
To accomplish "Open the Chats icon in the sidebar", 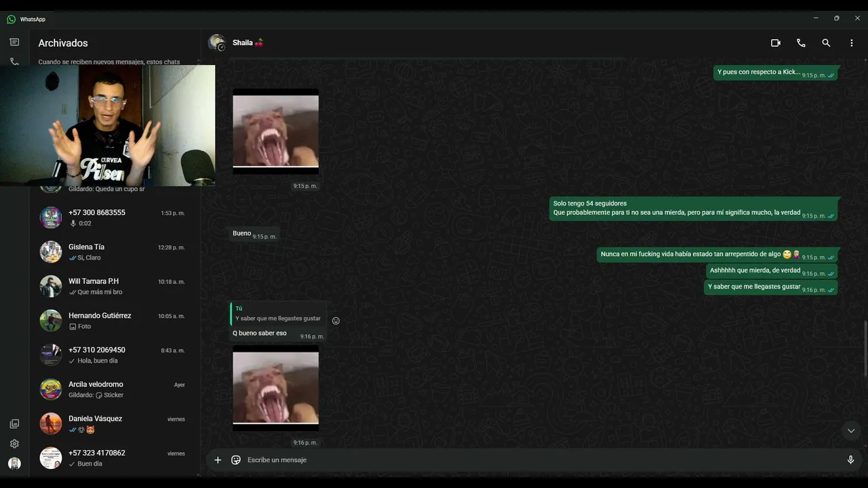I will (14, 42).
